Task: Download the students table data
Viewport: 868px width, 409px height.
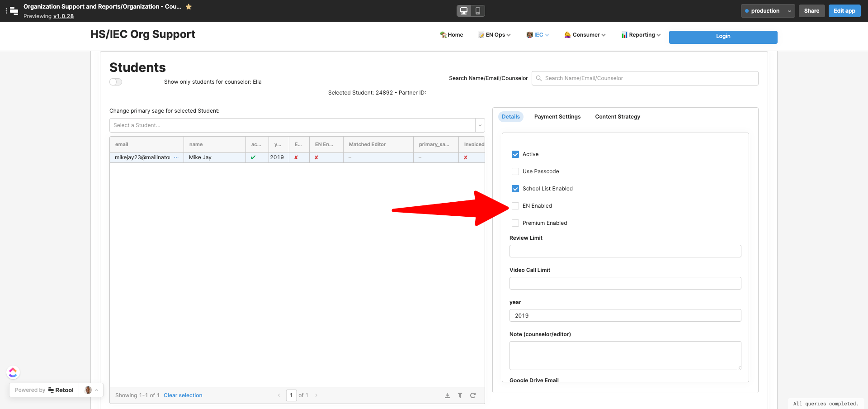Action: click(448, 395)
